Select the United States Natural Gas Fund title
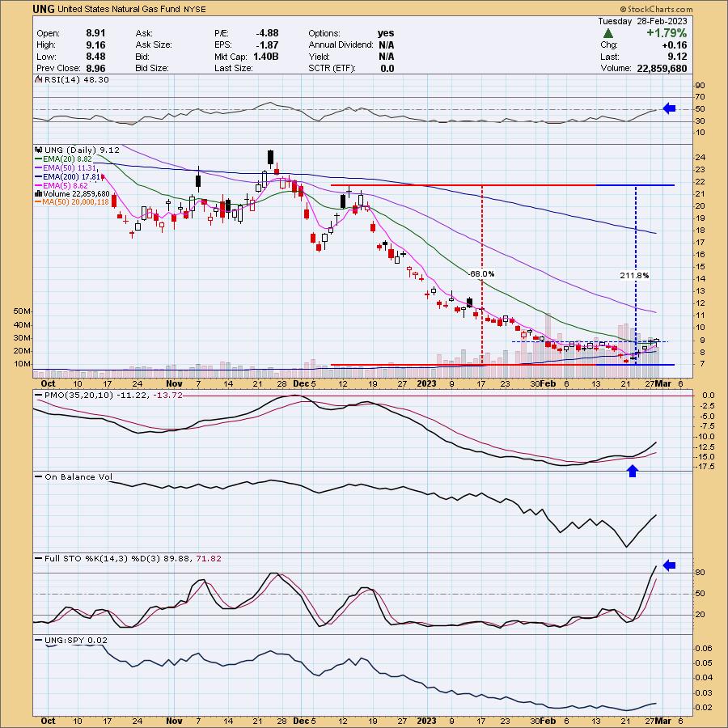Image resolution: width=728 pixels, height=728 pixels. pyautogui.click(x=119, y=9)
